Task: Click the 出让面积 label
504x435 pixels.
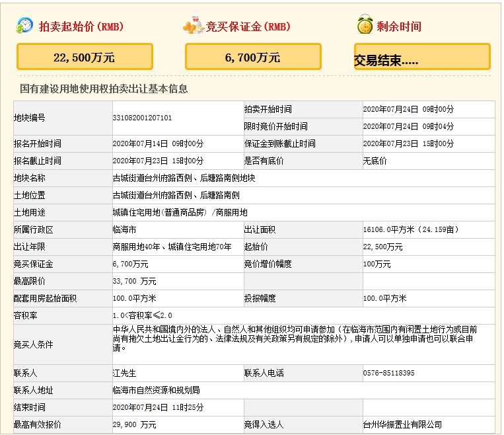Action: [260, 229]
